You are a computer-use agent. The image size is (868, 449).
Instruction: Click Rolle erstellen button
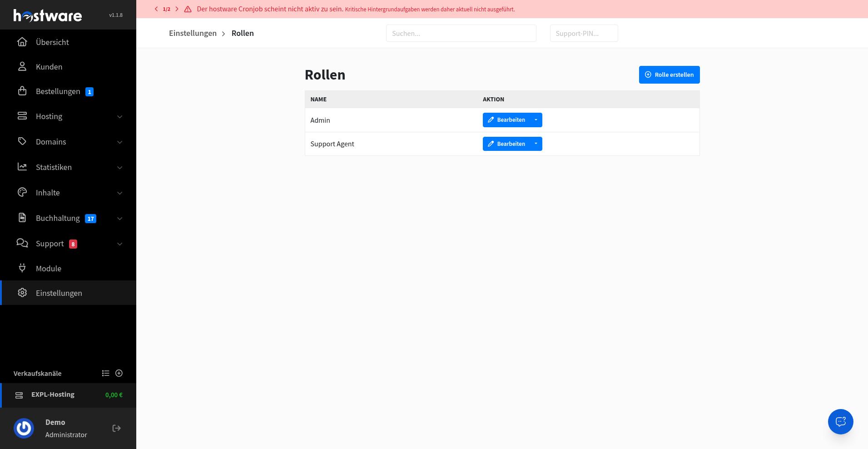tap(669, 75)
